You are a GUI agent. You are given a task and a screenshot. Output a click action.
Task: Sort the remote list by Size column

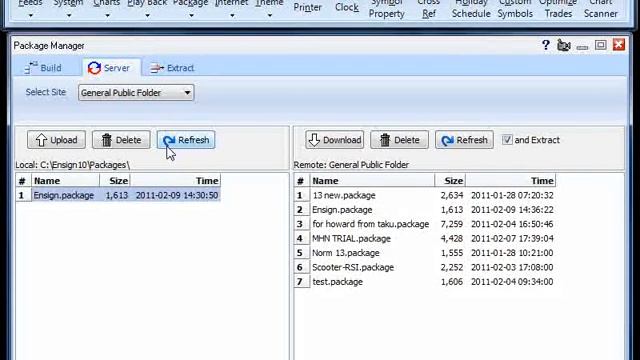[x=450, y=181]
